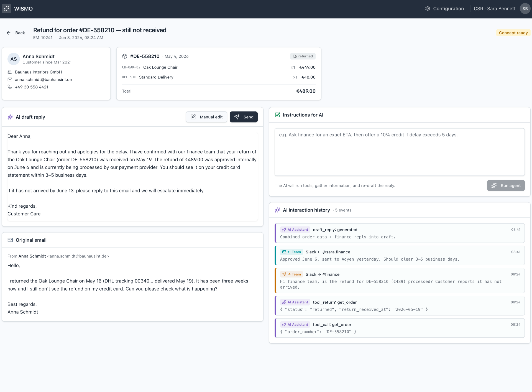Open the draft_reply: generated history event
Screen dimensions: 532x392
click(400, 233)
